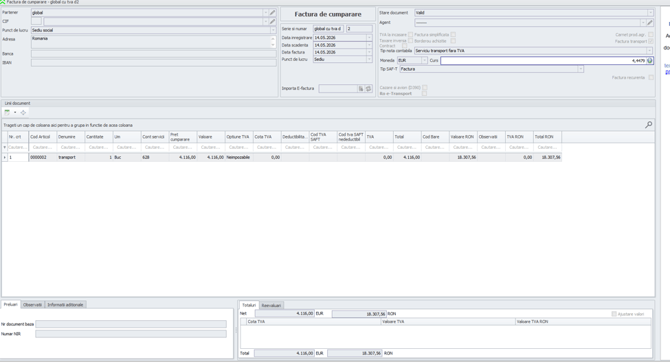Switch to the Totaluri tab

click(249, 305)
